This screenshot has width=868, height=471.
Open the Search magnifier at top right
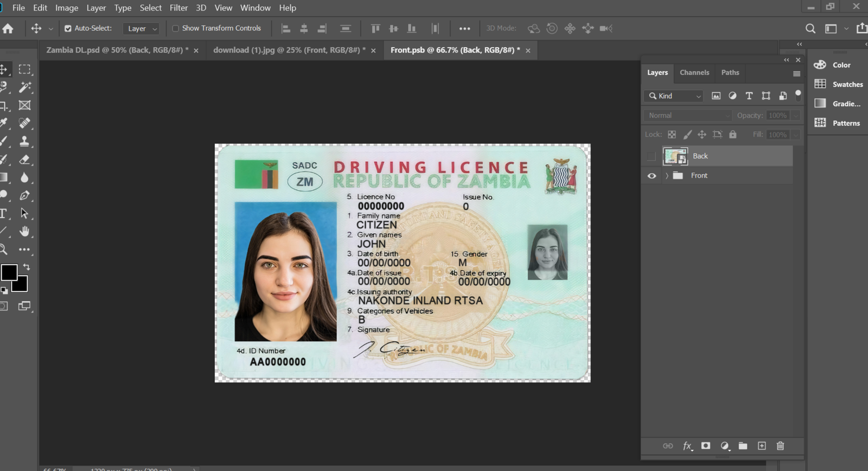(810, 28)
